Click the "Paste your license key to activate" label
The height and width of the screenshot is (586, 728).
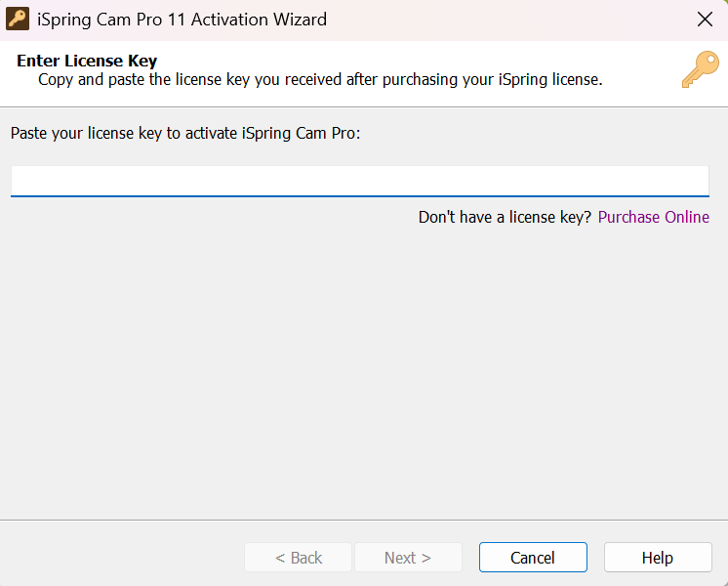pyautogui.click(x=185, y=133)
